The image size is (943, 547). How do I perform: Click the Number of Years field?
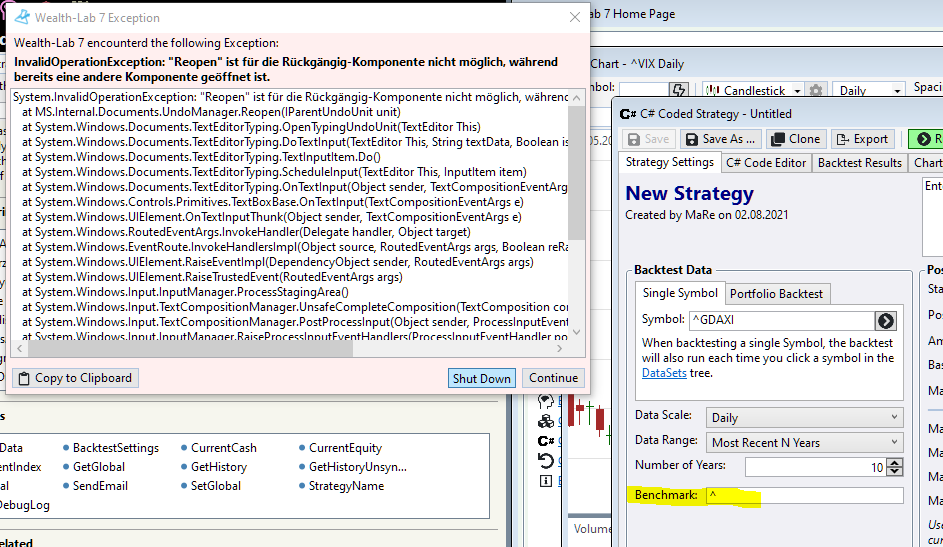click(x=815, y=467)
